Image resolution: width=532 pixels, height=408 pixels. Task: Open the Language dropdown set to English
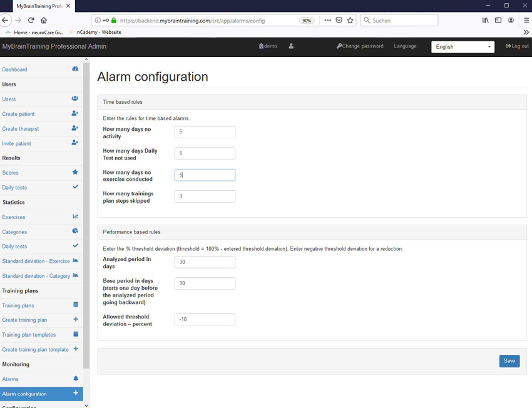[463, 47]
